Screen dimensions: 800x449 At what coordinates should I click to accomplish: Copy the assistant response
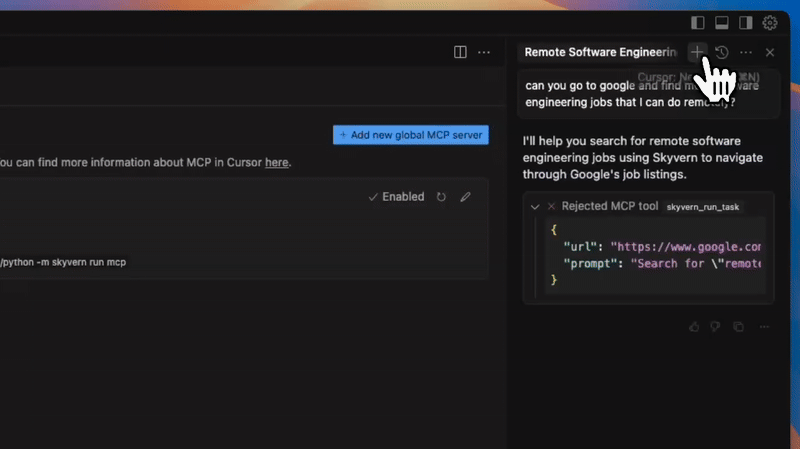click(738, 327)
